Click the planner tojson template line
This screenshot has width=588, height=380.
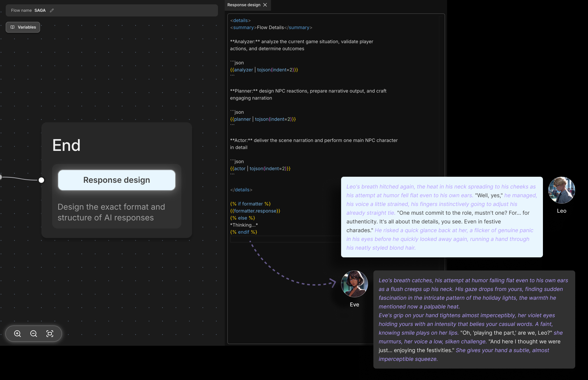(263, 119)
